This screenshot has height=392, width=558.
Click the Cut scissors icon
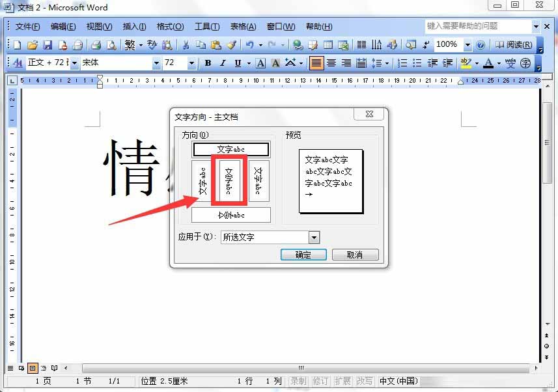(x=186, y=45)
